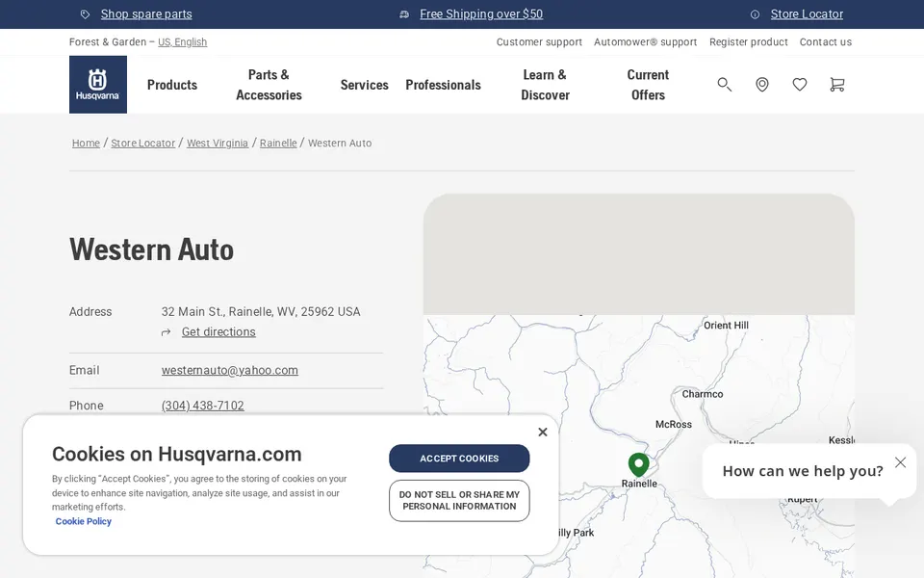
Task: Change region via US, English link
Action: pyautogui.click(x=182, y=41)
